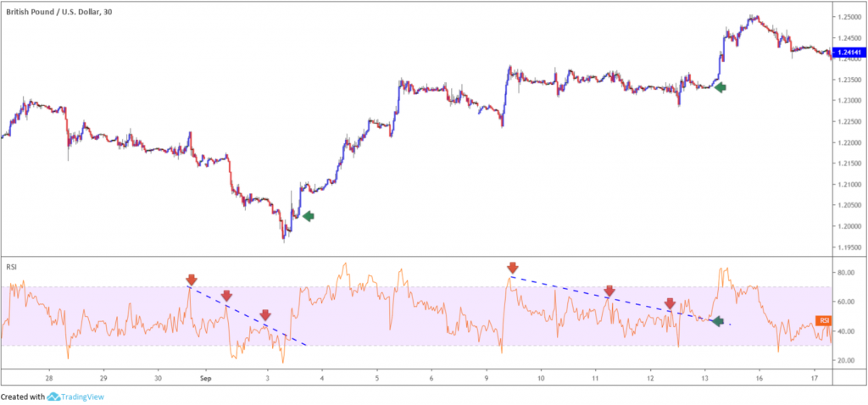Click the "28" date axis label
The width and height of the screenshot is (868, 405).
(48, 379)
